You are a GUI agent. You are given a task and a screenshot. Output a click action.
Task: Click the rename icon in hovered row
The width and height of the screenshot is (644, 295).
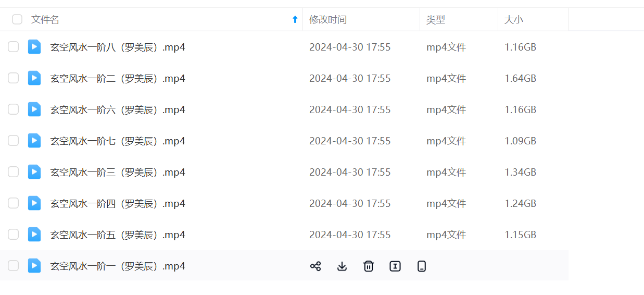click(395, 266)
